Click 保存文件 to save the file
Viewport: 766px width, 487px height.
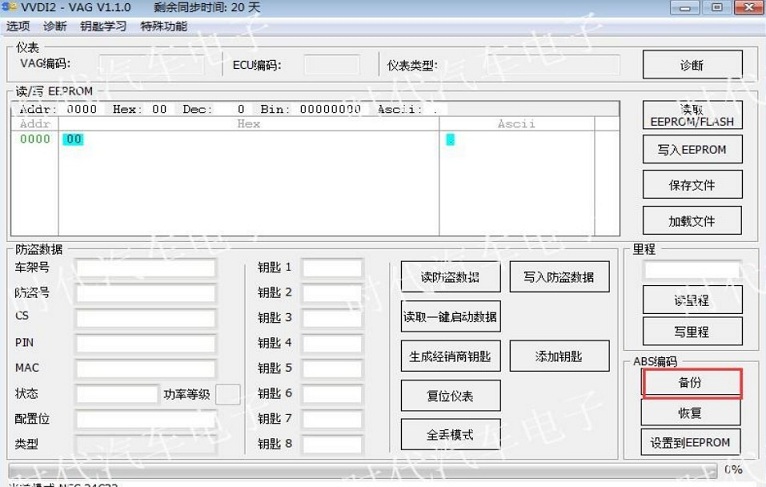click(691, 185)
